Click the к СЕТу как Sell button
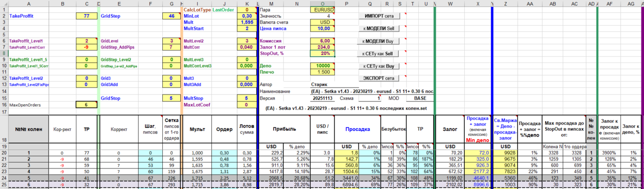The image size is (644, 189). click(379, 53)
